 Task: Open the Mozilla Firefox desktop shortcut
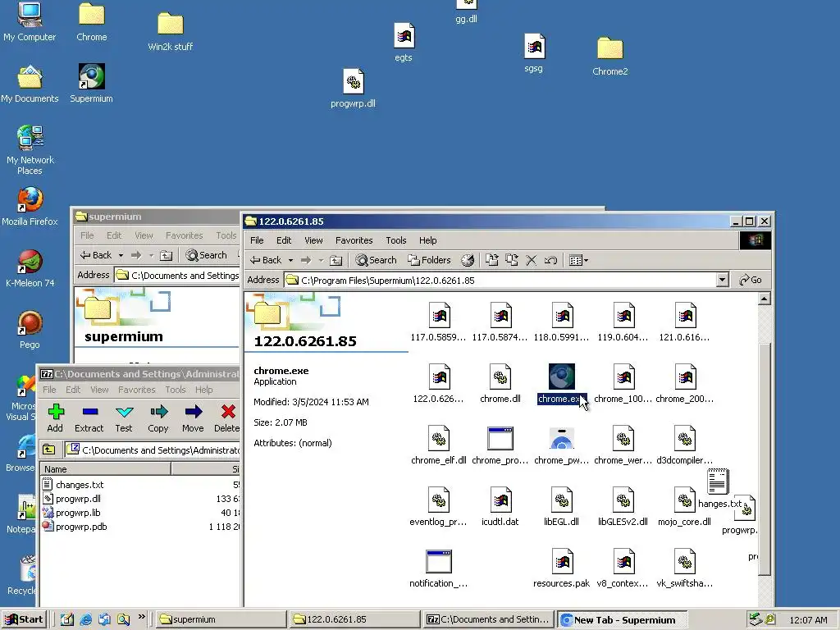(30, 206)
